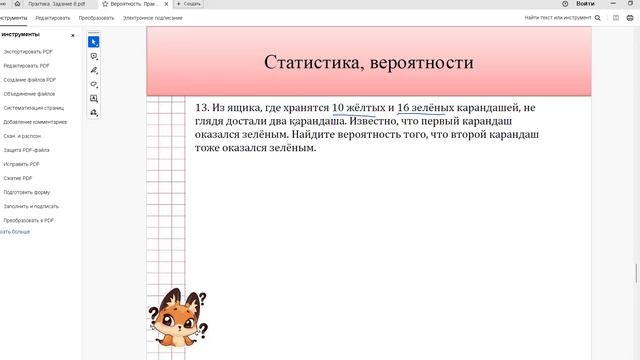Click the underlined '16 зелёных' text

425,108
